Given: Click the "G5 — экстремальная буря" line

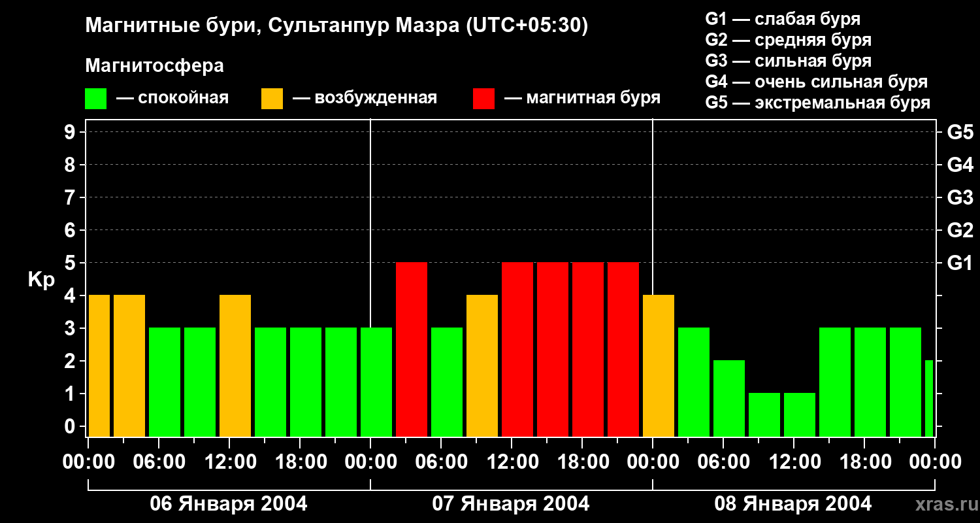Looking at the screenshot, I should [818, 103].
